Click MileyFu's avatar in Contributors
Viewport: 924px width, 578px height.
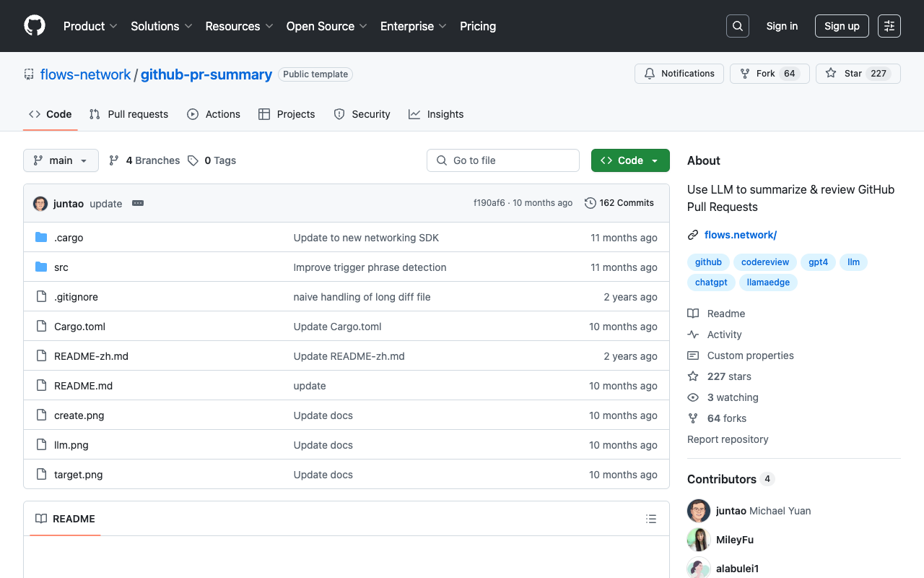(x=699, y=540)
